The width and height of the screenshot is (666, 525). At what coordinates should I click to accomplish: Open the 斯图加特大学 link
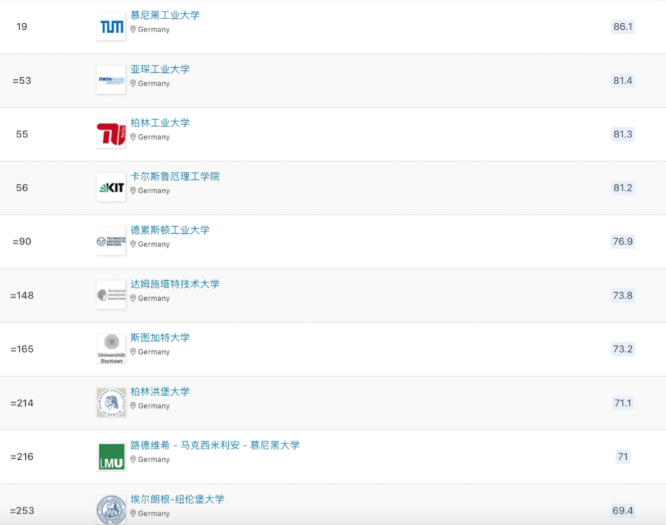tap(160, 337)
